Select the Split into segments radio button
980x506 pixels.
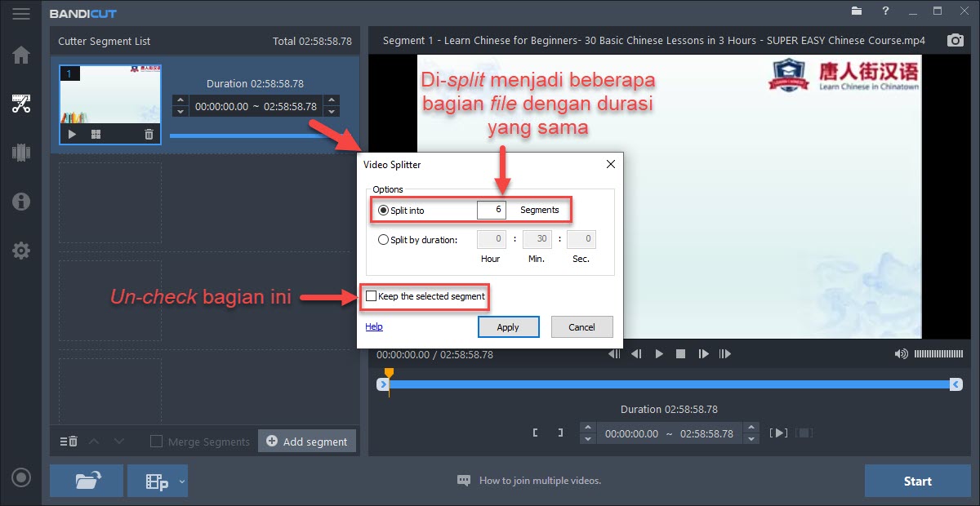coord(384,211)
